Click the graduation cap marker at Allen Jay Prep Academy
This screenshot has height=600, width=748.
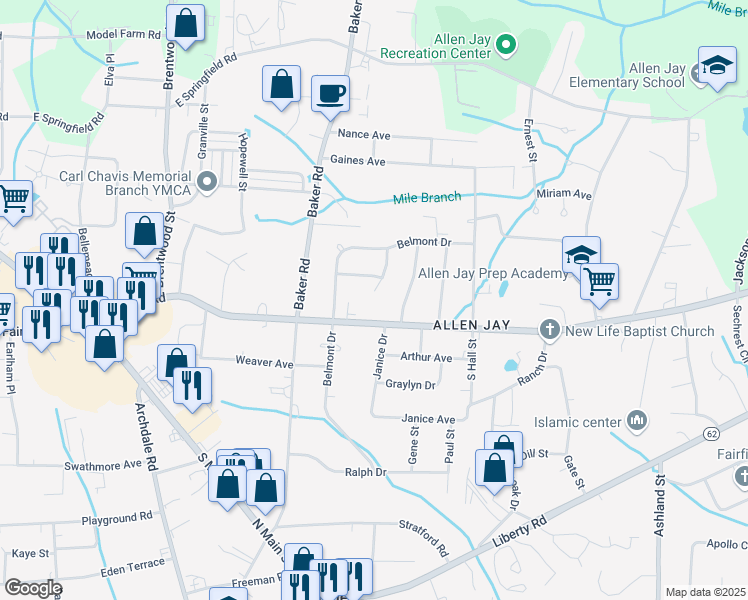(581, 254)
